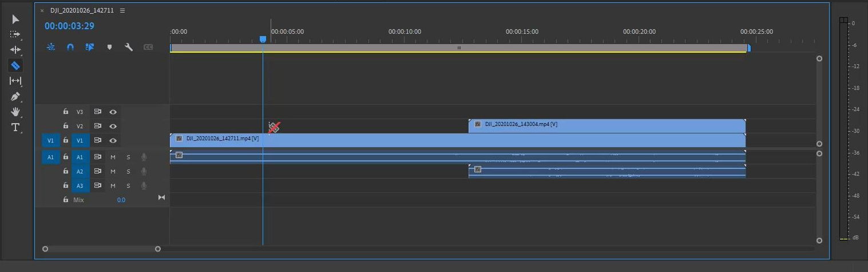The width and height of the screenshot is (868, 272).
Task: Toggle lock on track V2
Action: pyautogui.click(x=66, y=126)
